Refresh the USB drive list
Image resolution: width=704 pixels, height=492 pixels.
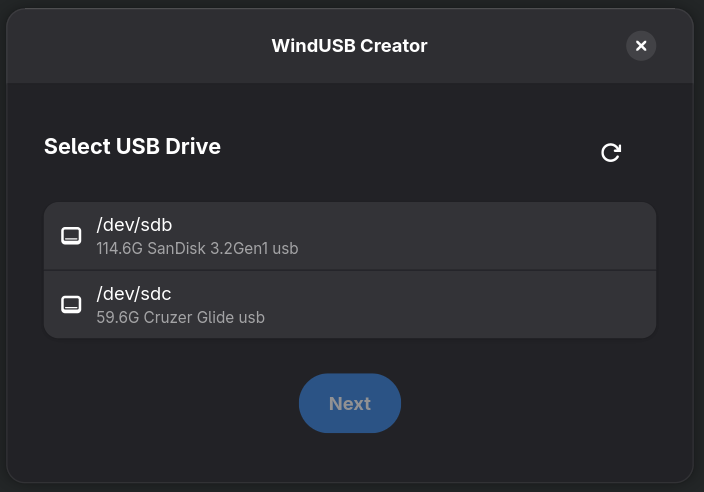(611, 152)
